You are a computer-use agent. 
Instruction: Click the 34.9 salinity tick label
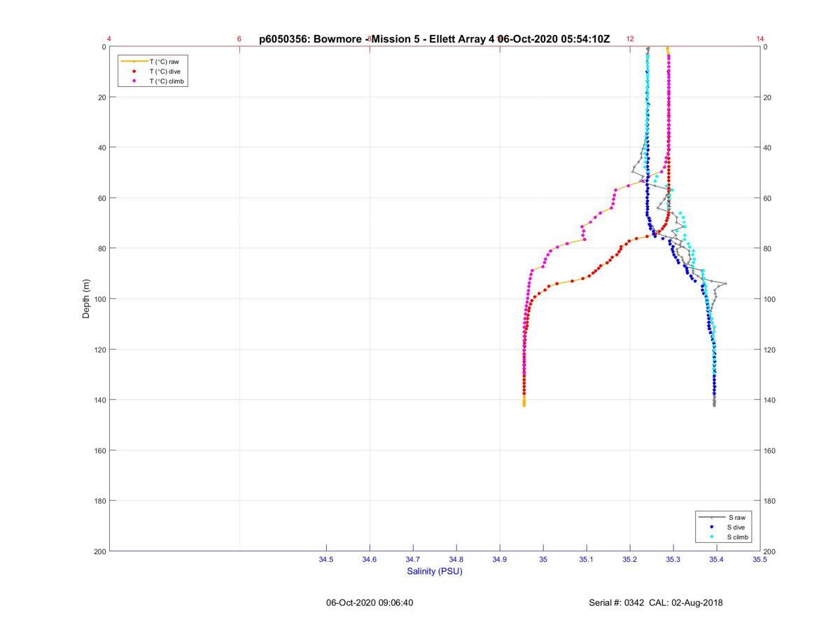500,559
